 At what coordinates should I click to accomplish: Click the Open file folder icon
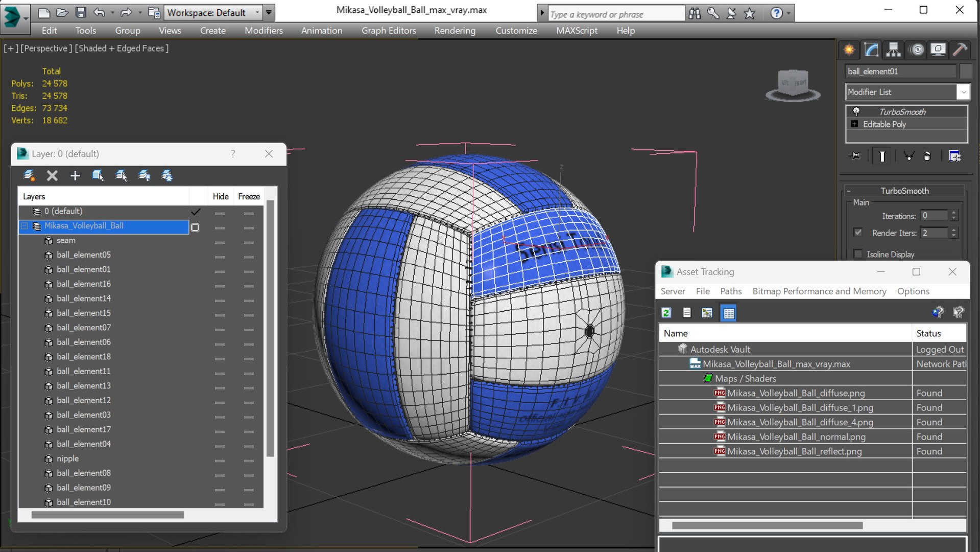pos(62,13)
